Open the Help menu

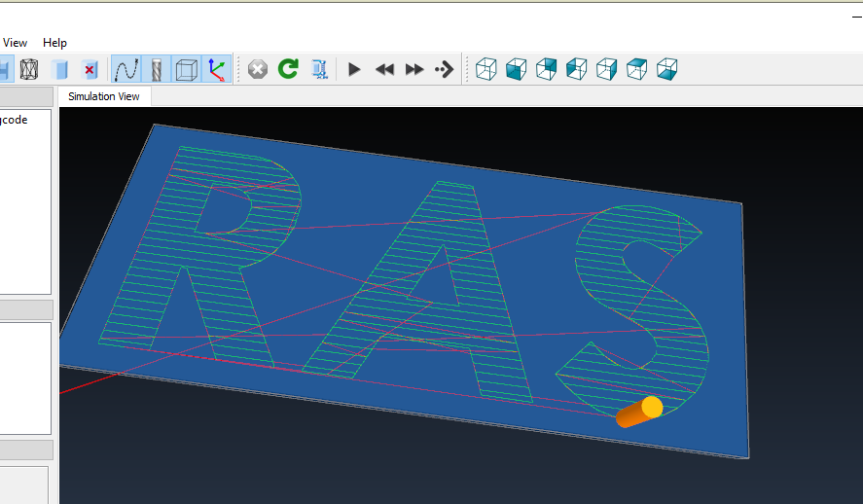[x=55, y=43]
